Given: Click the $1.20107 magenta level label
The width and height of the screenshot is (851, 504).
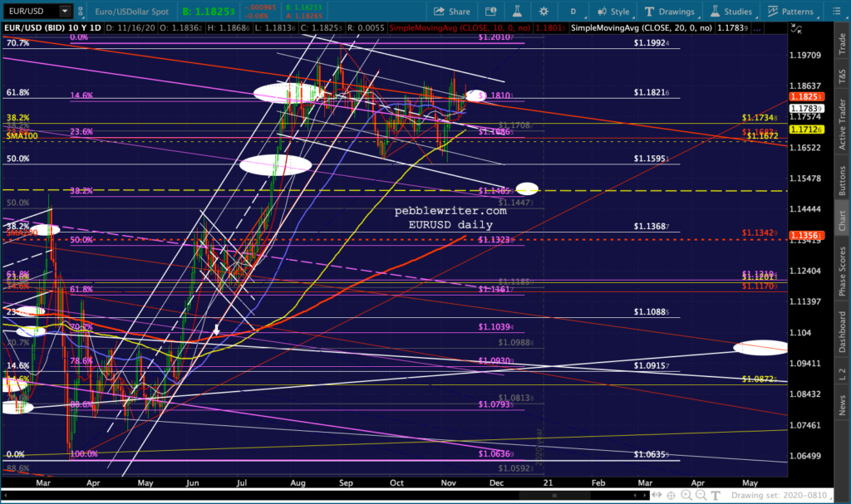Looking at the screenshot, I should [496, 37].
